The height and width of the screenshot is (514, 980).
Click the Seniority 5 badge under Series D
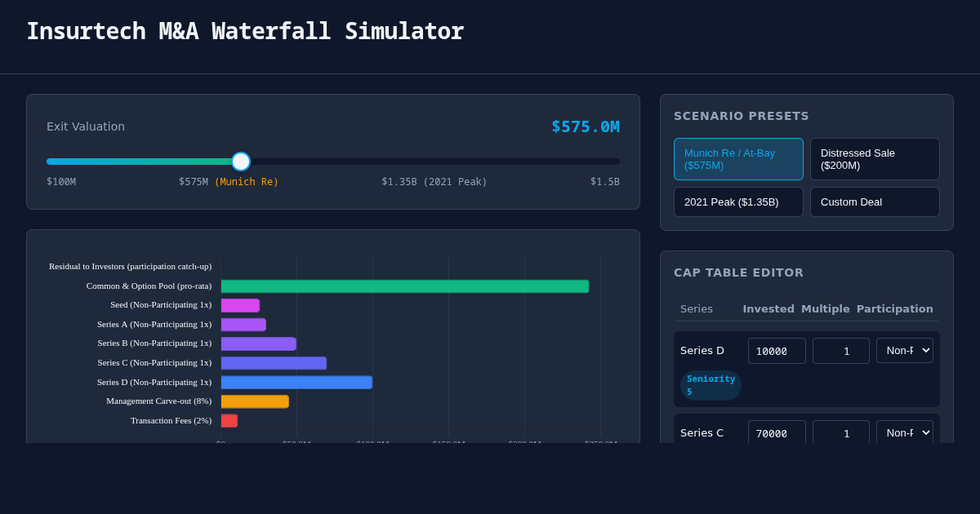point(710,385)
